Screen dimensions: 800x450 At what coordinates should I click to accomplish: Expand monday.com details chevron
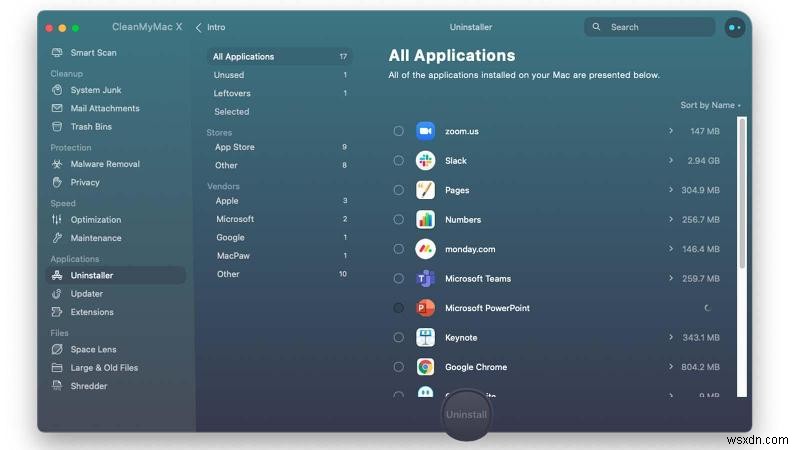coord(670,249)
